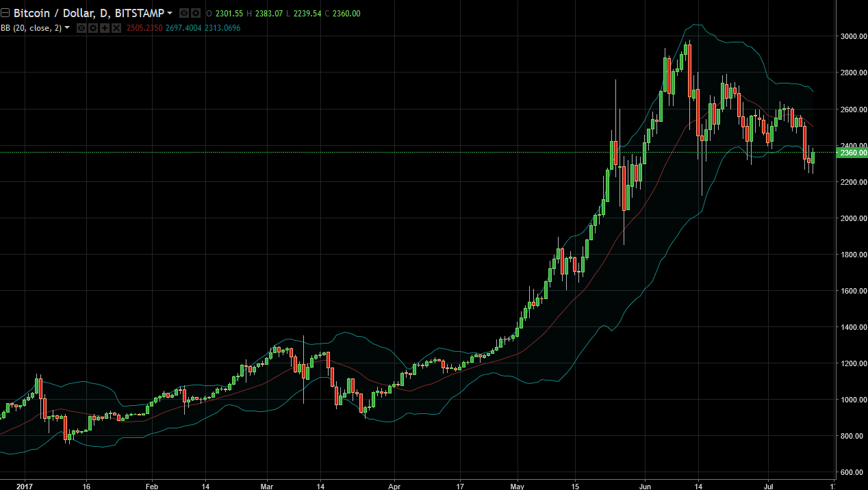The height and width of the screenshot is (490, 868).
Task: Click the red BB basis value 2505.2350
Action: pos(144,28)
